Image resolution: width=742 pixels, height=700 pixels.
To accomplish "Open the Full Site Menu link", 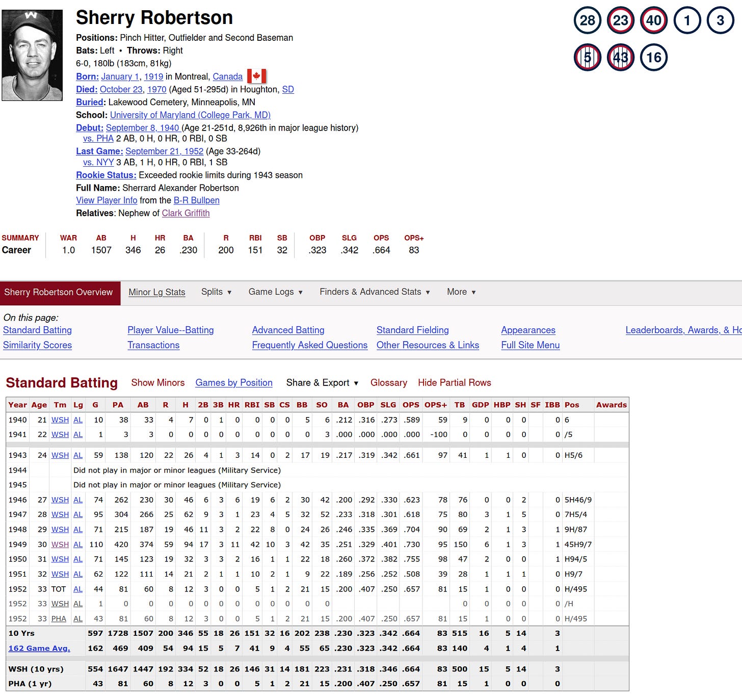I will point(530,345).
